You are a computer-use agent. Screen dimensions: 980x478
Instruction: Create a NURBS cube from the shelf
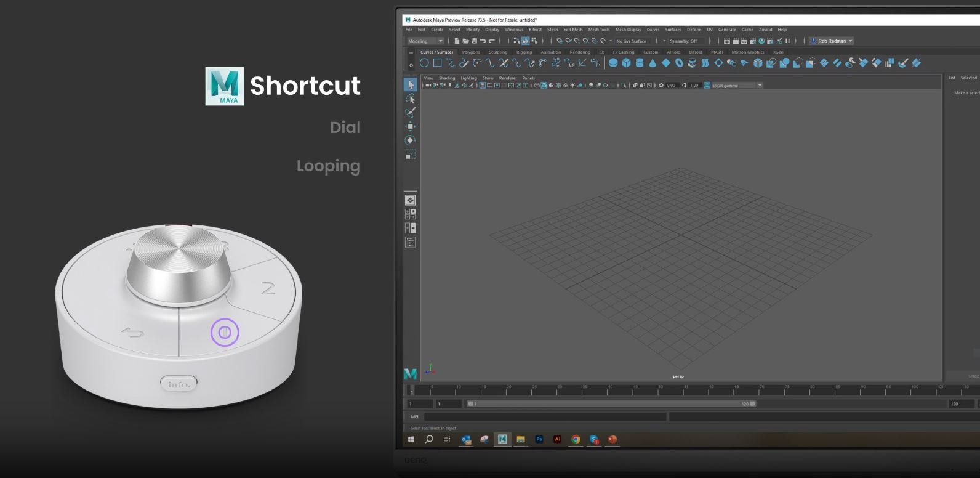pyautogui.click(x=626, y=63)
